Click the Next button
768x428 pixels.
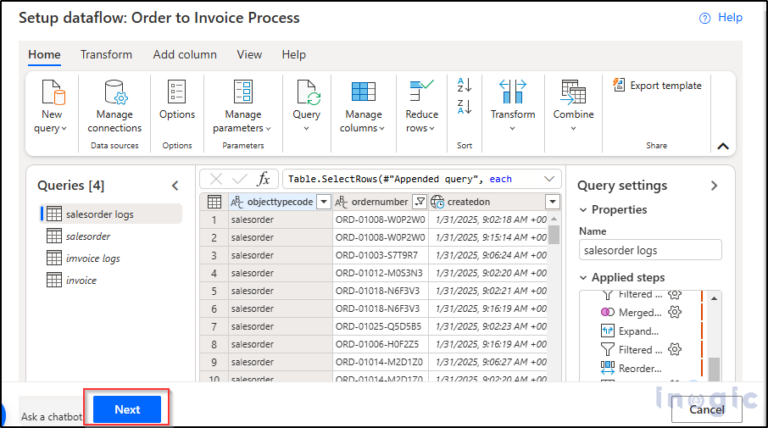point(127,409)
